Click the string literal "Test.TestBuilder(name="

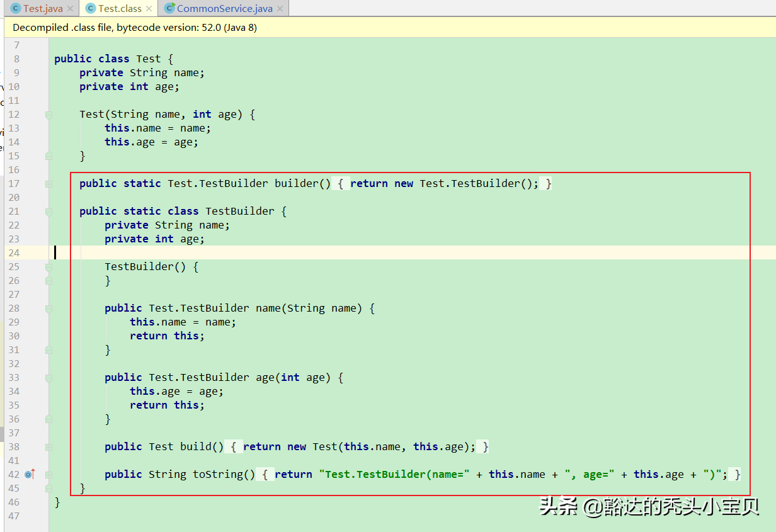394,475
